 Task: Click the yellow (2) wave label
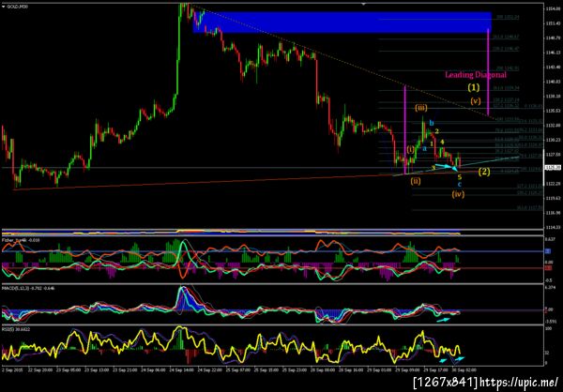coord(484,172)
